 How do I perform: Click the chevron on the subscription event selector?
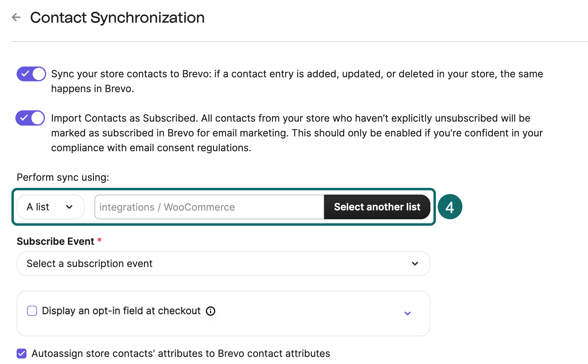point(415,264)
